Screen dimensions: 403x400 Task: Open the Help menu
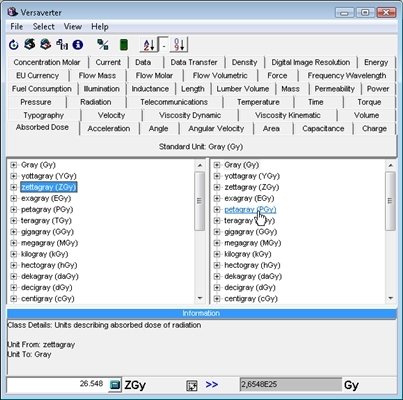click(100, 27)
